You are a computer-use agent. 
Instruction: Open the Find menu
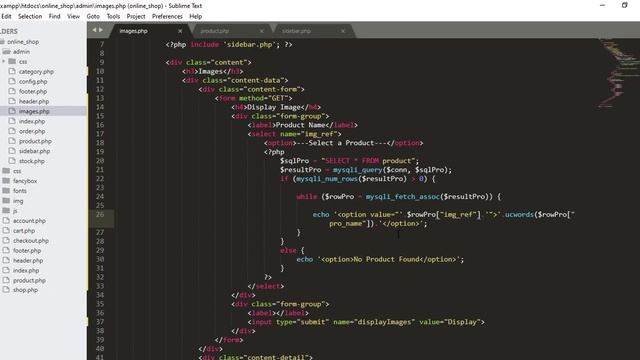(x=54, y=16)
